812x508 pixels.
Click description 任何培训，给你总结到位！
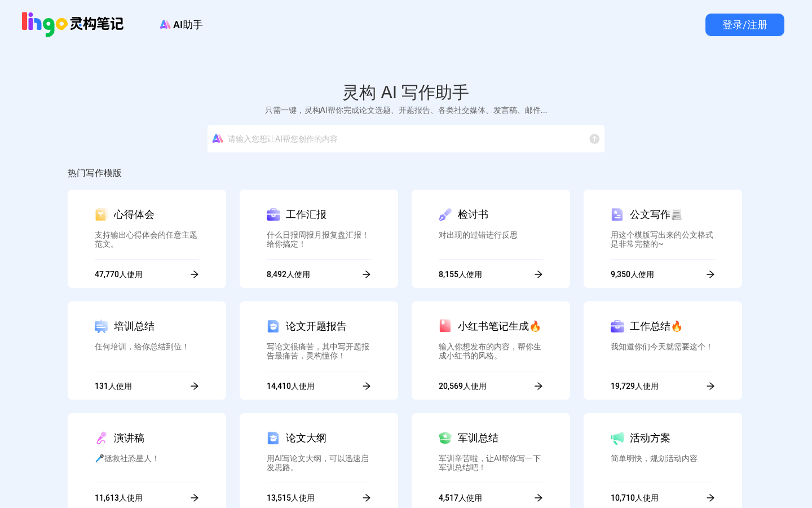[142, 347]
